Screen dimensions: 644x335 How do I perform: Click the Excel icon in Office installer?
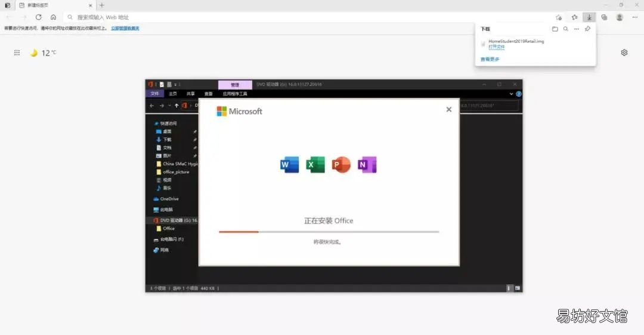(x=315, y=165)
